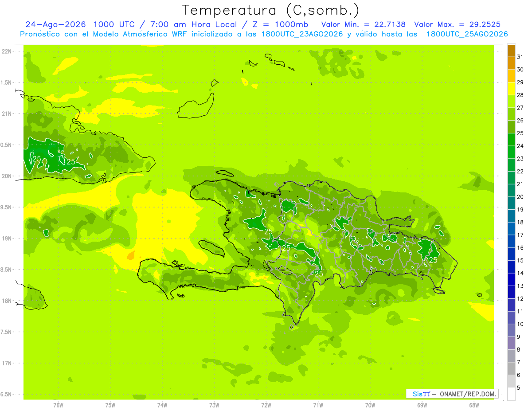This screenshot has width=532, height=411.
Task: Select the dark blue 13 degree swatch
Action: (x=511, y=280)
